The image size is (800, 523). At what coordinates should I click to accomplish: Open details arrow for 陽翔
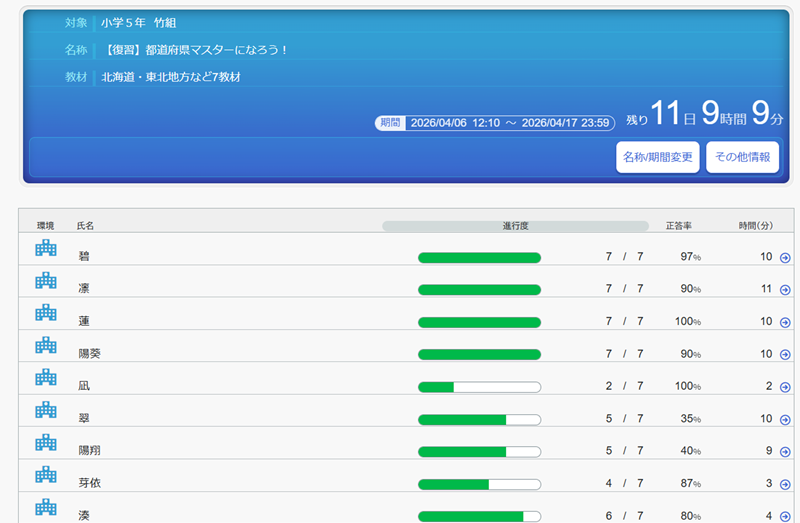pos(785,452)
